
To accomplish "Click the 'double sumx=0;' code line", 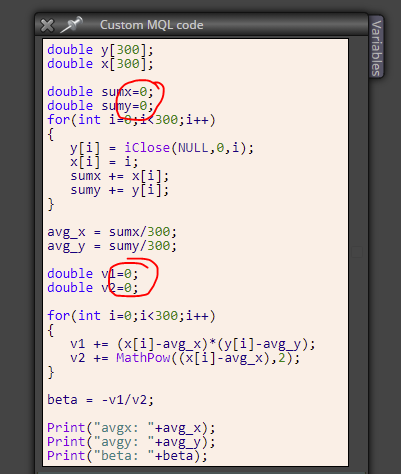I will pyautogui.click(x=100, y=92).
